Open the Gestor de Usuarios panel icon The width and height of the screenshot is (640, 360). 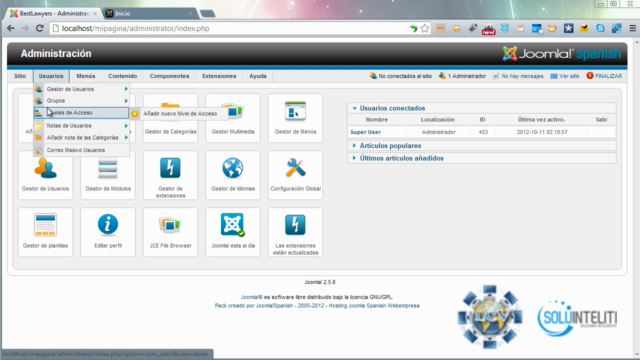(45, 175)
